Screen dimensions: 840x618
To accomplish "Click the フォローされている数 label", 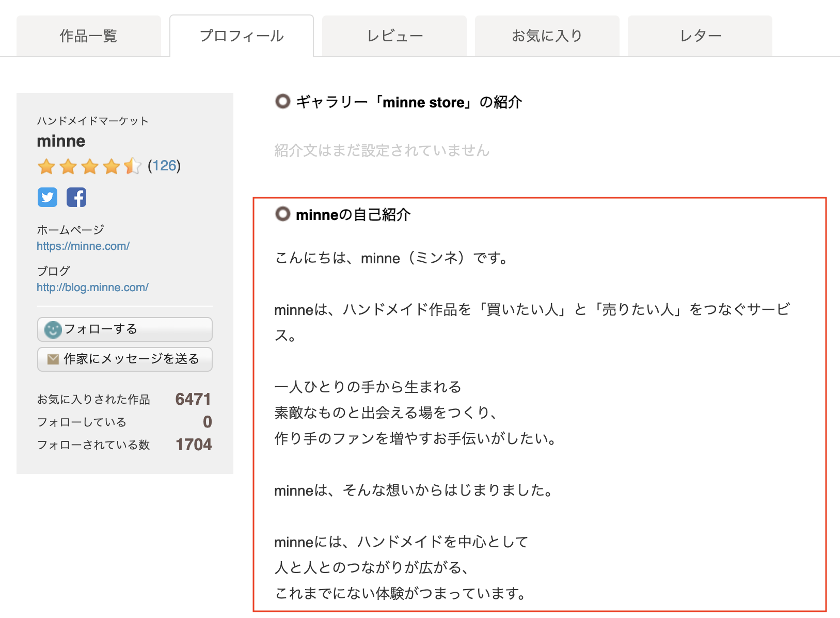I will (93, 445).
